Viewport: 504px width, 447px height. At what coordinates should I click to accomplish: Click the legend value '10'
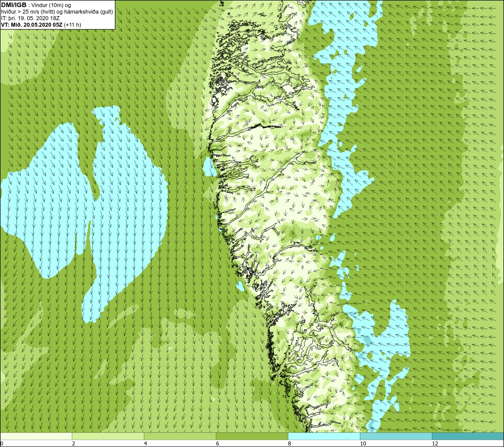[x=363, y=443]
